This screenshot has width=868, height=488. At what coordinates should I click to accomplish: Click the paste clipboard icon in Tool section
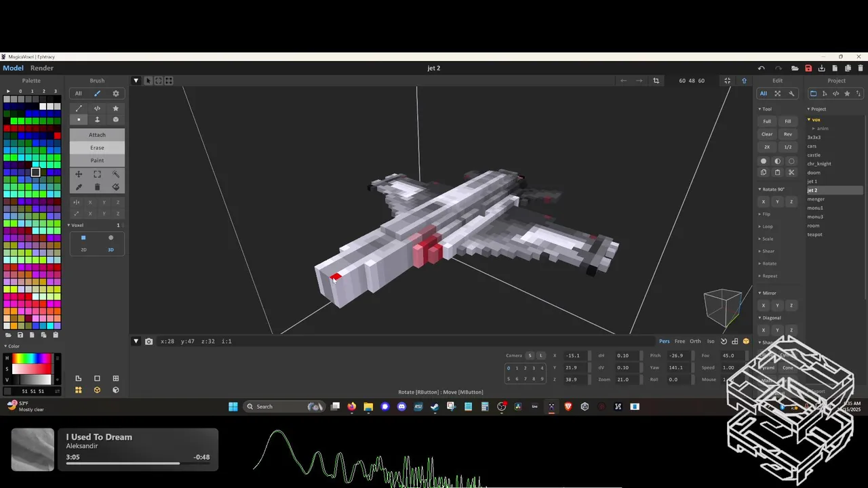click(777, 173)
